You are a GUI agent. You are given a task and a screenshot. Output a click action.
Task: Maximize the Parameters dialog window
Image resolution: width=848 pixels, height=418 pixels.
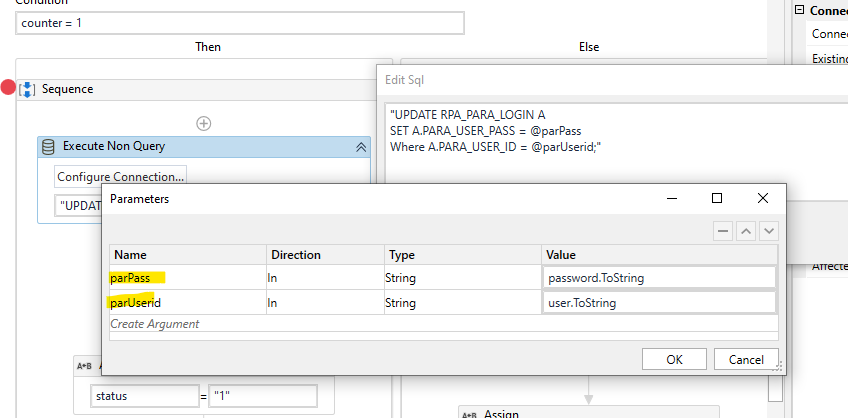click(x=717, y=198)
